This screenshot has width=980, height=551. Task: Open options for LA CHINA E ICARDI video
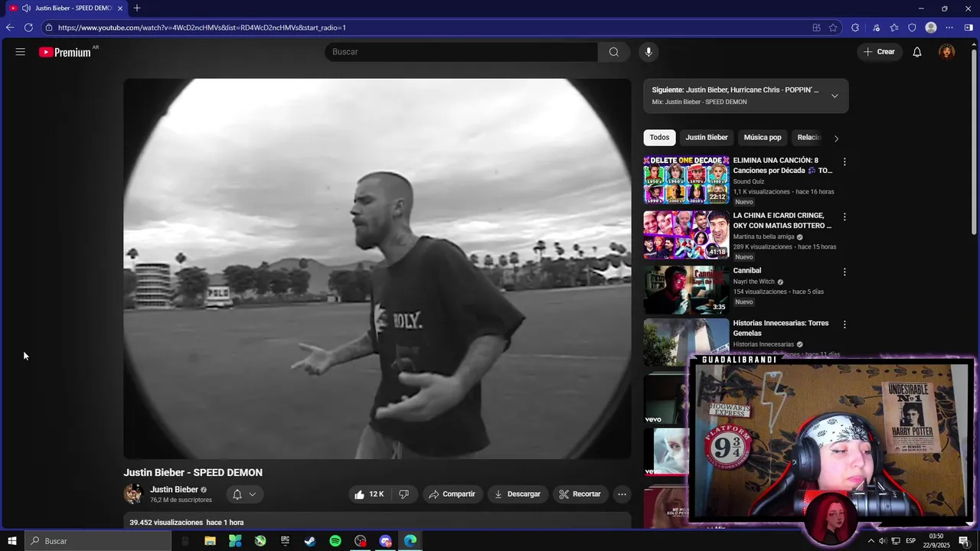(x=844, y=217)
